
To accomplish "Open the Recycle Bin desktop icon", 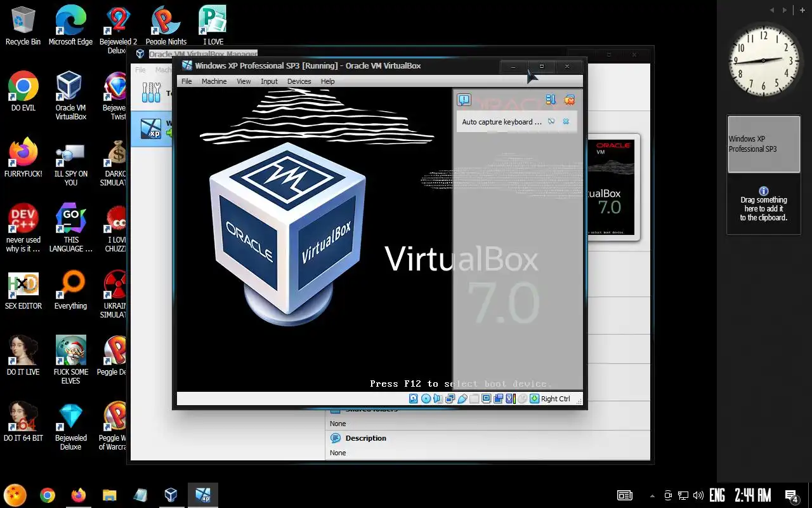I will 23,25.
